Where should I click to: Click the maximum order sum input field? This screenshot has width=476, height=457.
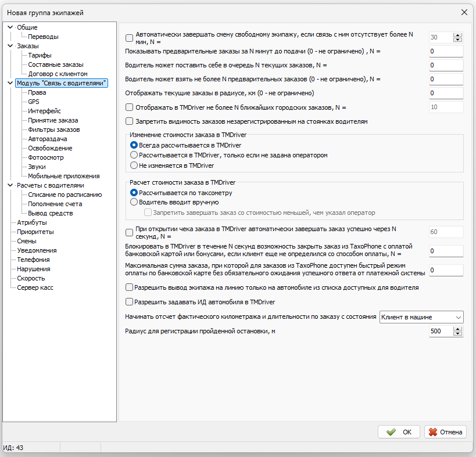(446, 270)
